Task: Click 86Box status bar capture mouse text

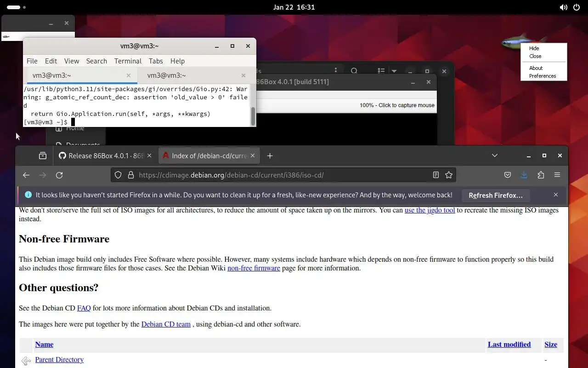Action: [397, 105]
